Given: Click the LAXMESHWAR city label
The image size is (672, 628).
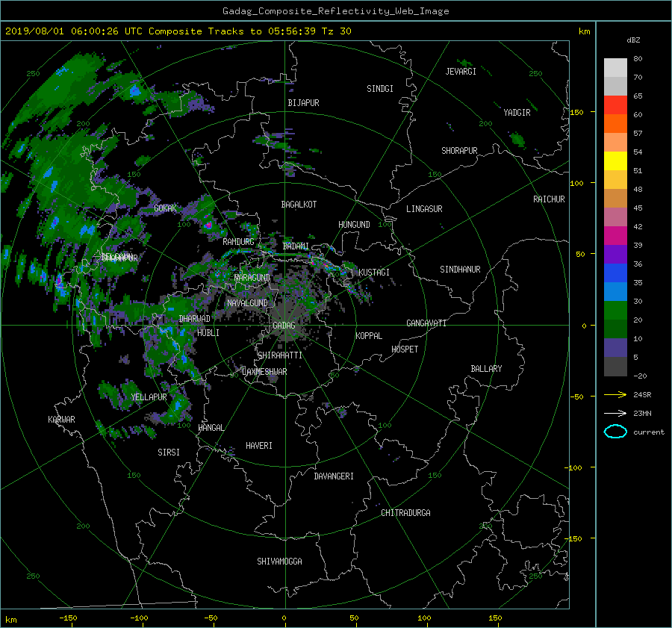Looking at the screenshot, I should pyautogui.click(x=264, y=372).
